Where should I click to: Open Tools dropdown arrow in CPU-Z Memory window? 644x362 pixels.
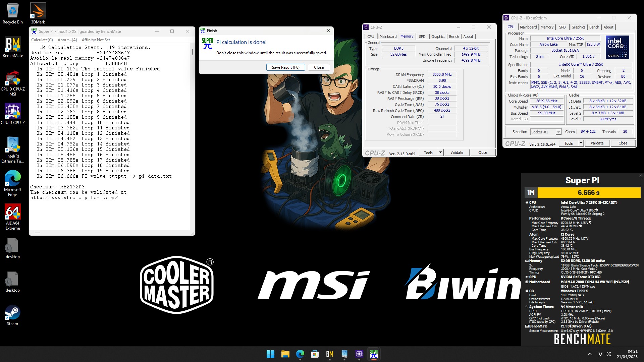pyautogui.click(x=440, y=153)
